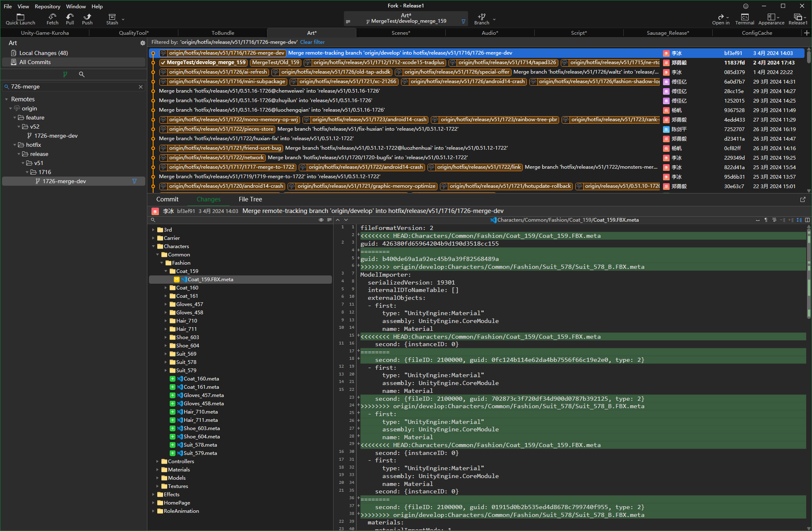This screenshot has height=531, width=812.
Task: Switch to the File Tree tab
Action: (250, 199)
